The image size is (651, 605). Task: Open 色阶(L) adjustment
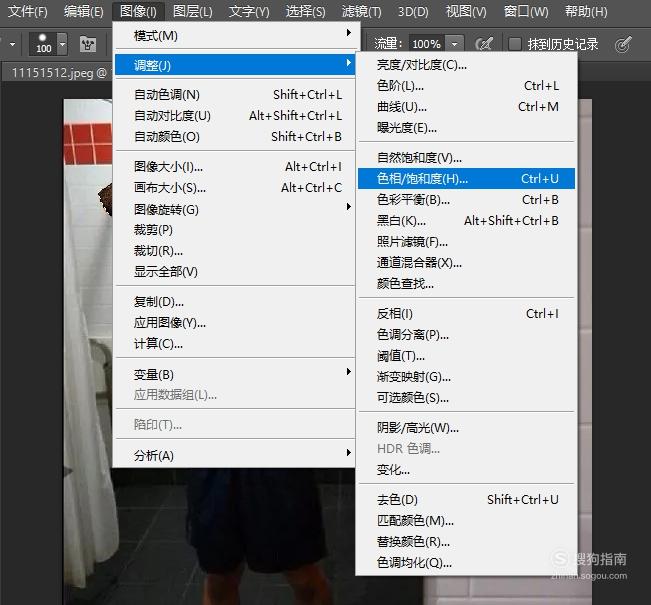click(466, 86)
